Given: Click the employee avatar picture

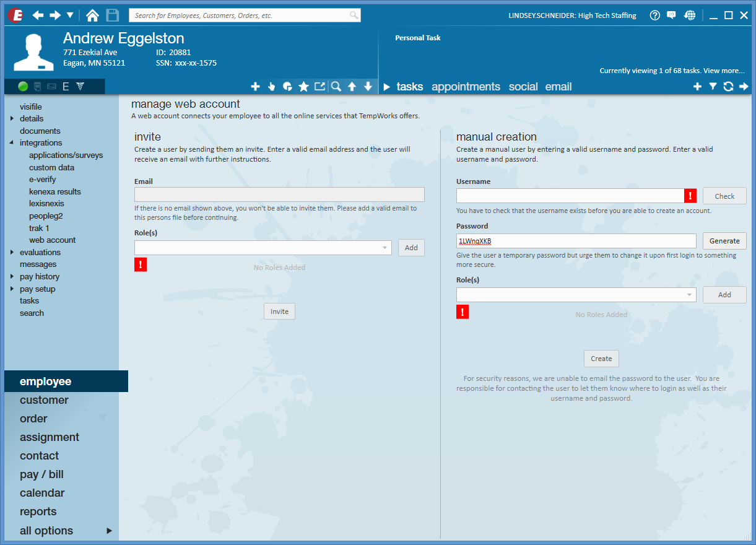Looking at the screenshot, I should (x=34, y=53).
